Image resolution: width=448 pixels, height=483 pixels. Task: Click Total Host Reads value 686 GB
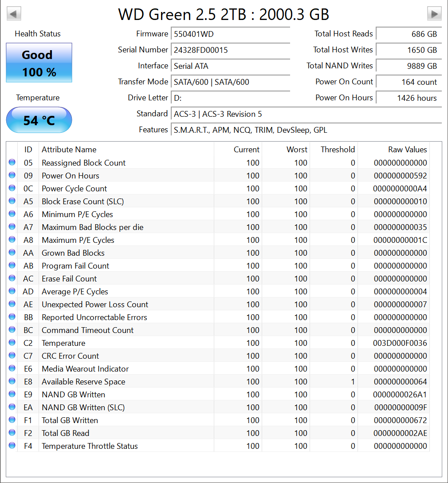click(x=409, y=34)
